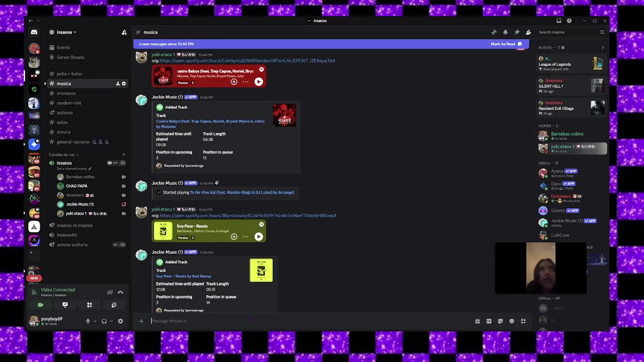Screen dimensions: 644x362
Task: Open apps launcher in message bar
Action: [523, 321]
